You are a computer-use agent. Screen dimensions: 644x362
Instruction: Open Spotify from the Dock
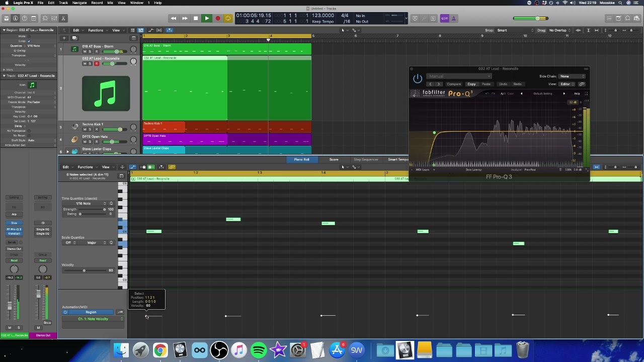tap(258, 350)
